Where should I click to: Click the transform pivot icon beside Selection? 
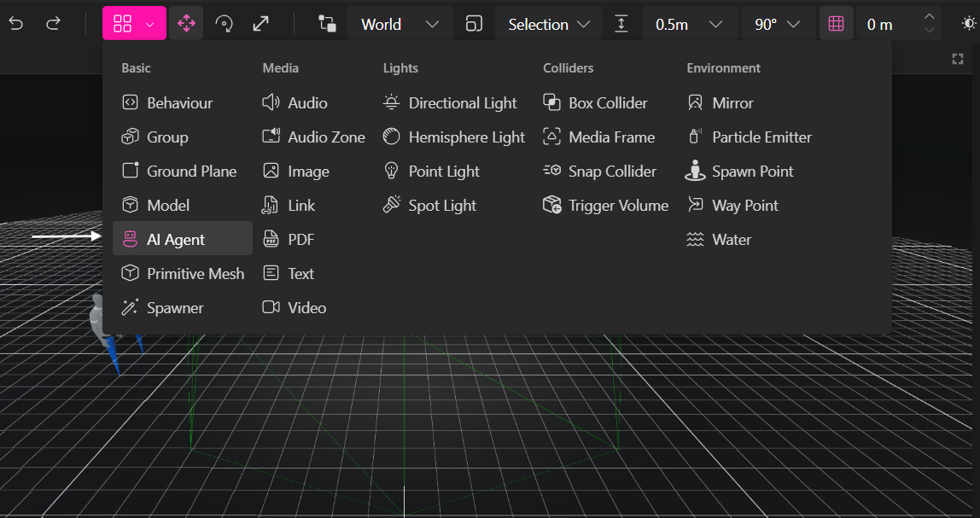coord(475,25)
